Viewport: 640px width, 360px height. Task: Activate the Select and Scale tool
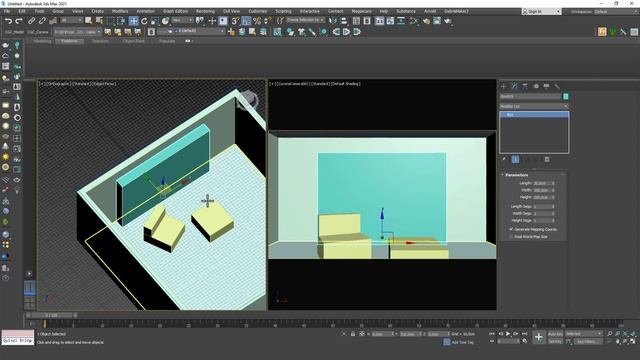(155, 20)
